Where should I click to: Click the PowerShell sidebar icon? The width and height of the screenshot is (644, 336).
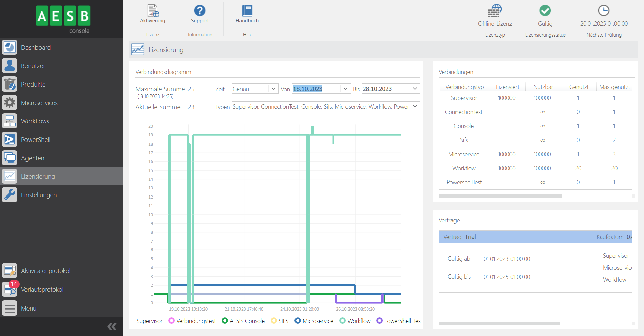(x=10, y=139)
